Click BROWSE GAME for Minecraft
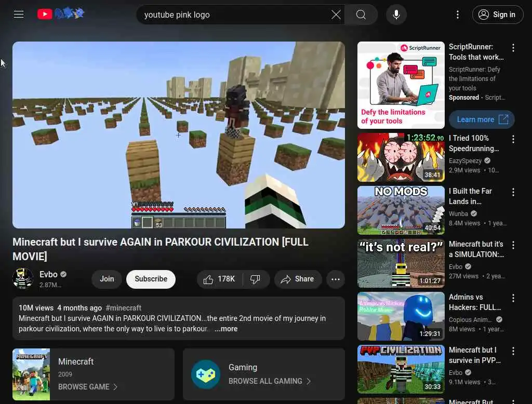532x404 pixels. pyautogui.click(x=84, y=387)
